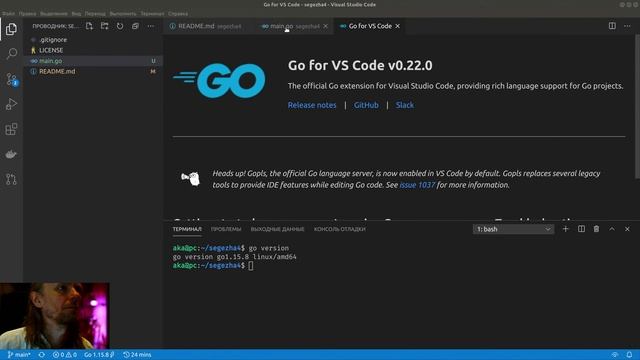Follow the issue 1037 link
This screenshot has width=640, height=360.
point(417,185)
